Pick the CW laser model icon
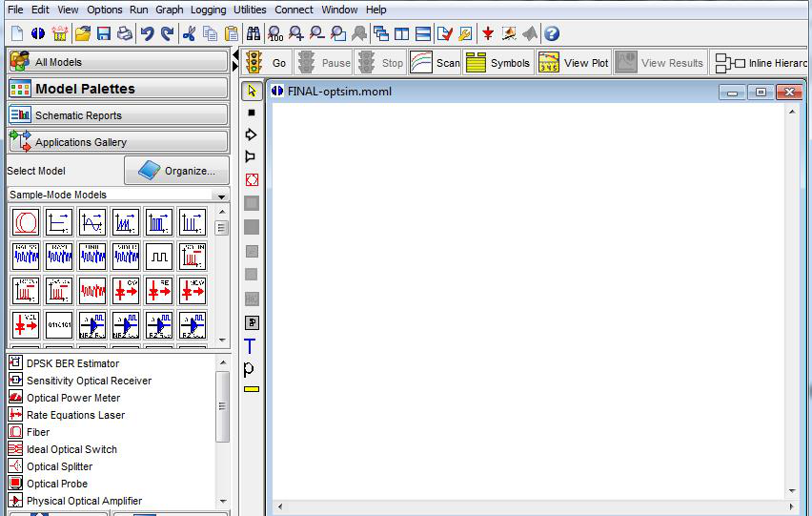This screenshot has height=516, width=812. pyautogui.click(x=125, y=291)
